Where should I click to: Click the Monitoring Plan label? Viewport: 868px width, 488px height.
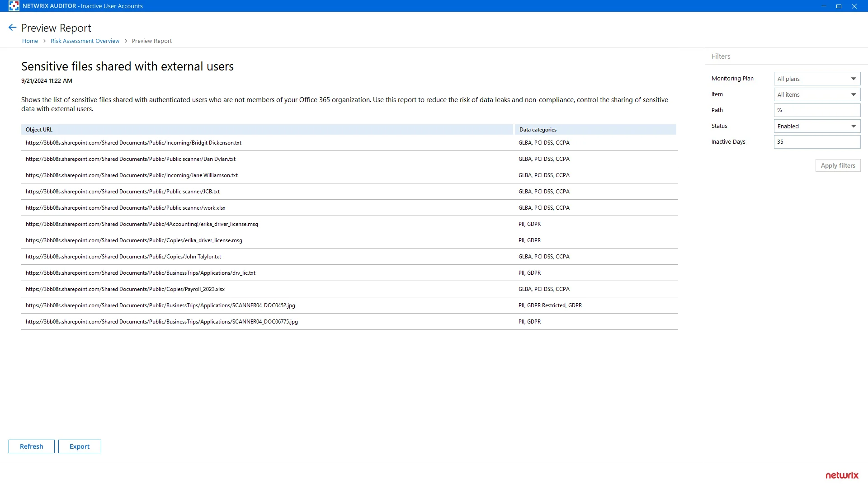(732, 79)
